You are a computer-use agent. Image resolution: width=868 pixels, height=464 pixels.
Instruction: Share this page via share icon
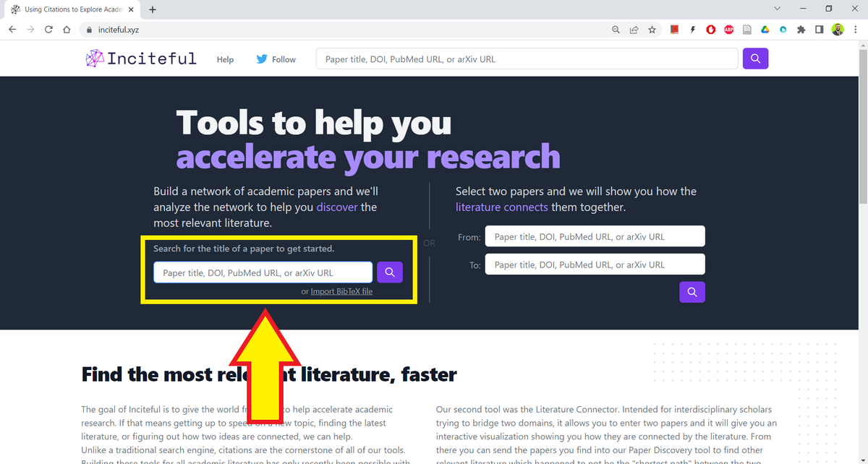pos(634,30)
